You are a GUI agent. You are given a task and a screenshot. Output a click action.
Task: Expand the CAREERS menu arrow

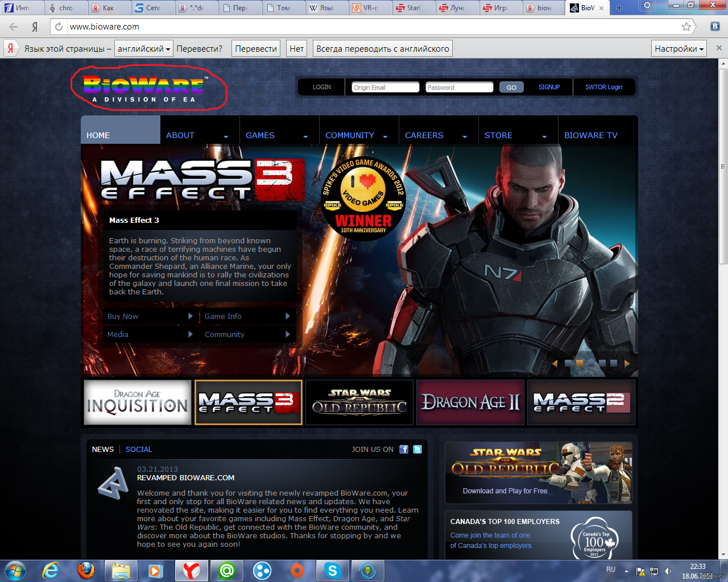[465, 136]
